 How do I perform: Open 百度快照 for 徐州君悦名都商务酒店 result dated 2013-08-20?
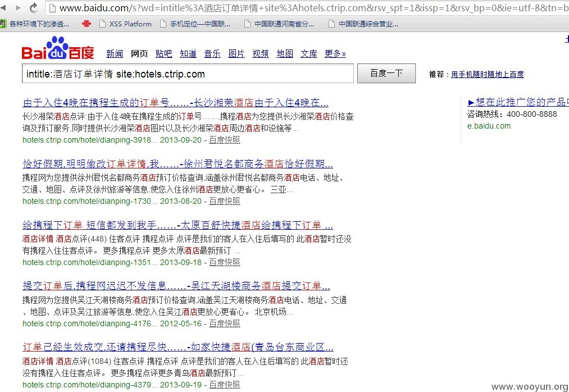point(225,201)
